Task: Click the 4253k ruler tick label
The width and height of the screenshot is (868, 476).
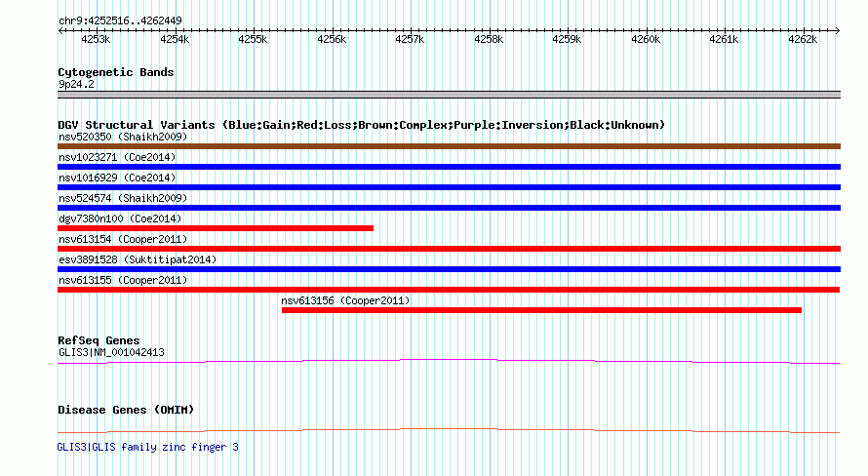Action: [x=96, y=39]
